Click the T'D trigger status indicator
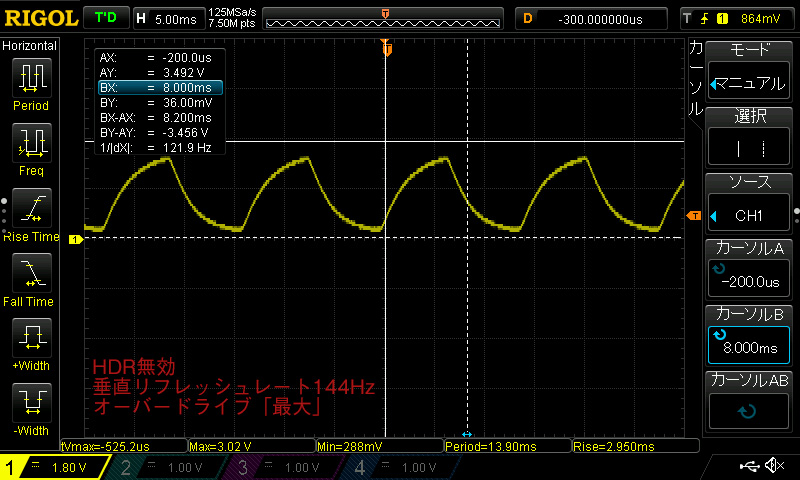Viewport: 800px width, 480px height. 106,18
